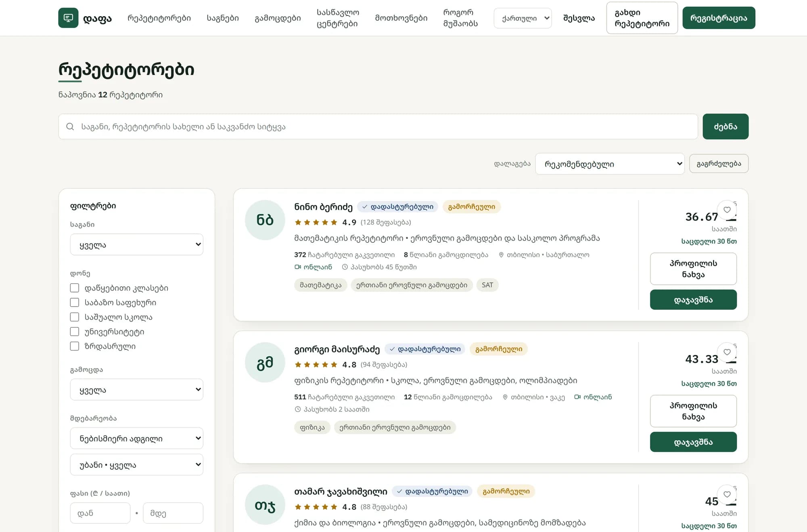
Task: Click the ძებნა search button
Action: tap(725, 127)
